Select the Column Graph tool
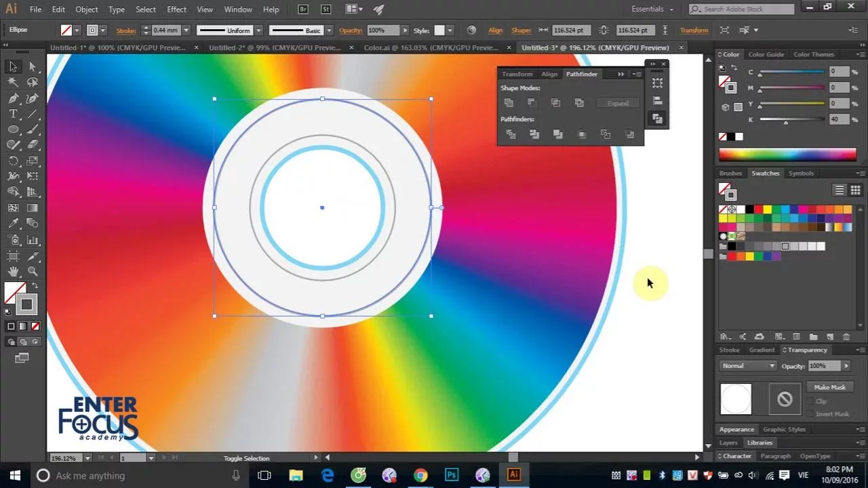Screen dimensions: 868x488 pos(33,240)
